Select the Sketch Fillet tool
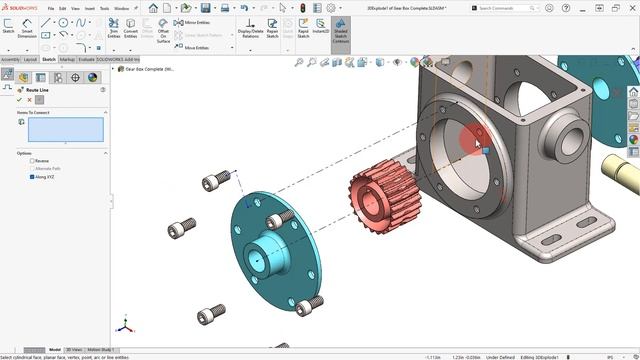The height and width of the screenshot is (360, 640). tap(81, 47)
